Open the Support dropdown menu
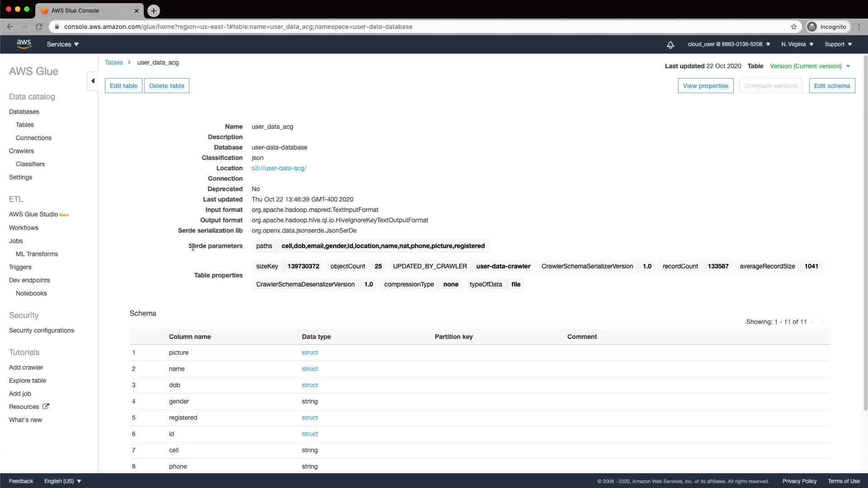This screenshot has width=868, height=488. [838, 44]
